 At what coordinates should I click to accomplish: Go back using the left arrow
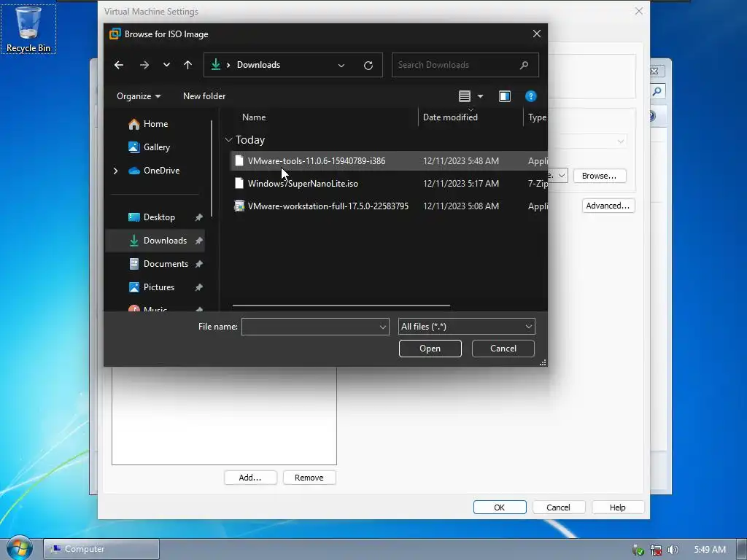pos(119,65)
